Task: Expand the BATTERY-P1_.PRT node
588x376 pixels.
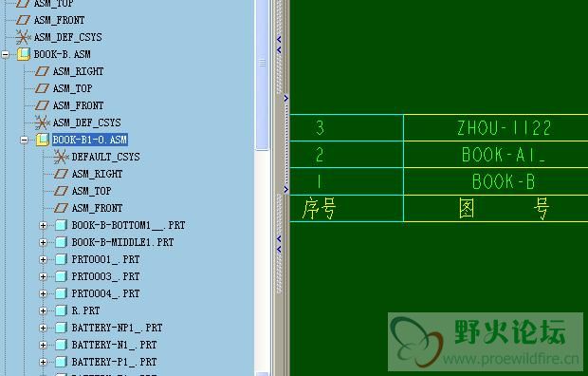Action: coord(43,362)
